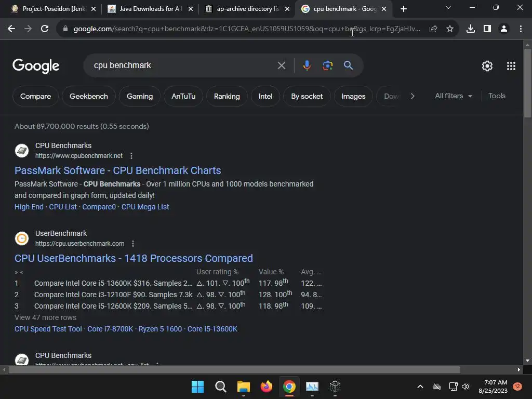532x399 pixels.
Task: Open the CPU List sitelink
Action: (x=63, y=207)
